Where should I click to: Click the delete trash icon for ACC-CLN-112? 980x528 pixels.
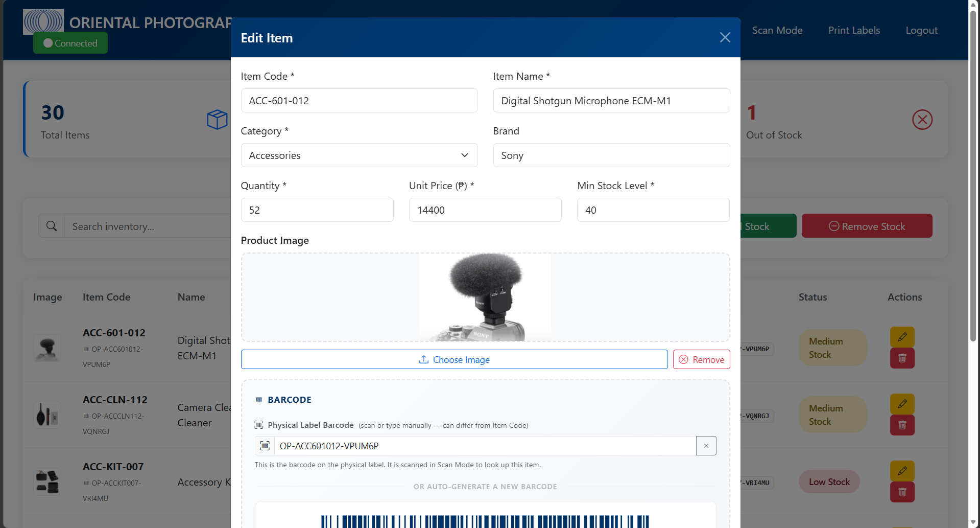(x=902, y=425)
